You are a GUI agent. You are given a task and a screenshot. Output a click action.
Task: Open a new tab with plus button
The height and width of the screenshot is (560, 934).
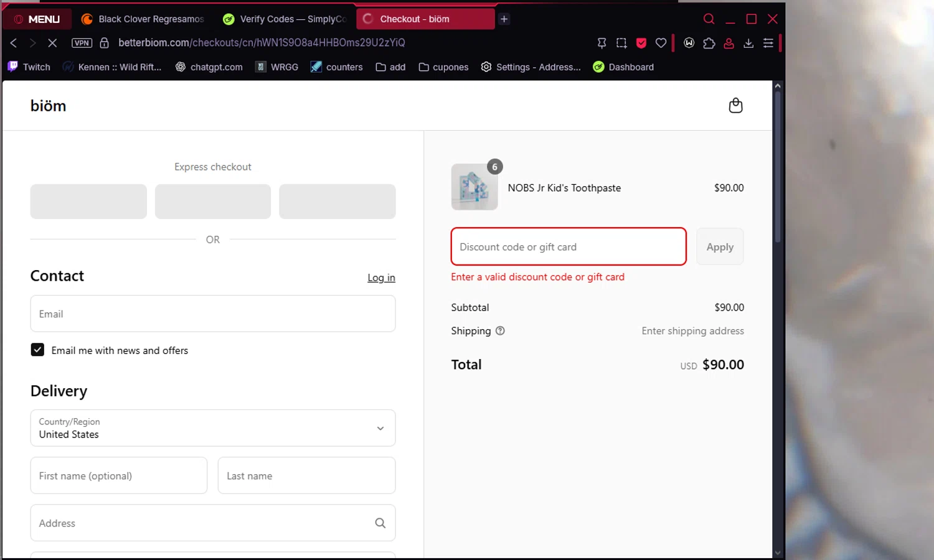(504, 19)
